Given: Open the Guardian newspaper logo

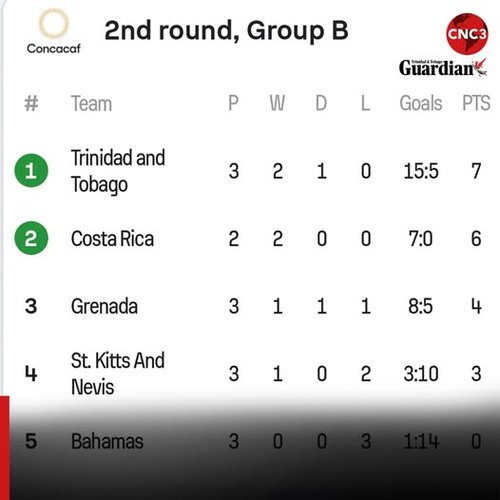Looking at the screenshot, I should click(443, 68).
